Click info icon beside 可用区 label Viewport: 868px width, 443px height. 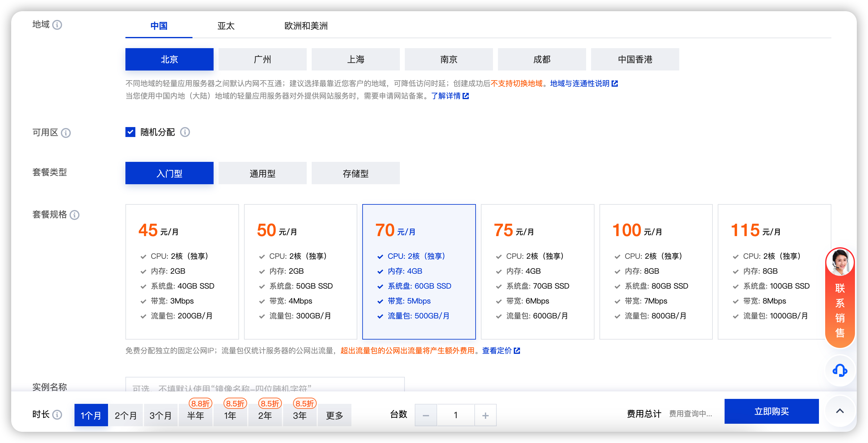pyautogui.click(x=66, y=133)
